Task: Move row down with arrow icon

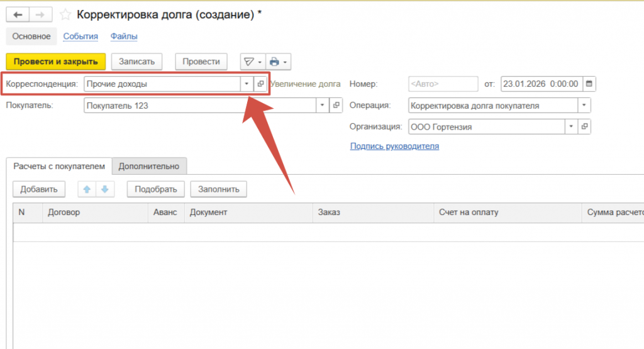Action: tap(104, 189)
